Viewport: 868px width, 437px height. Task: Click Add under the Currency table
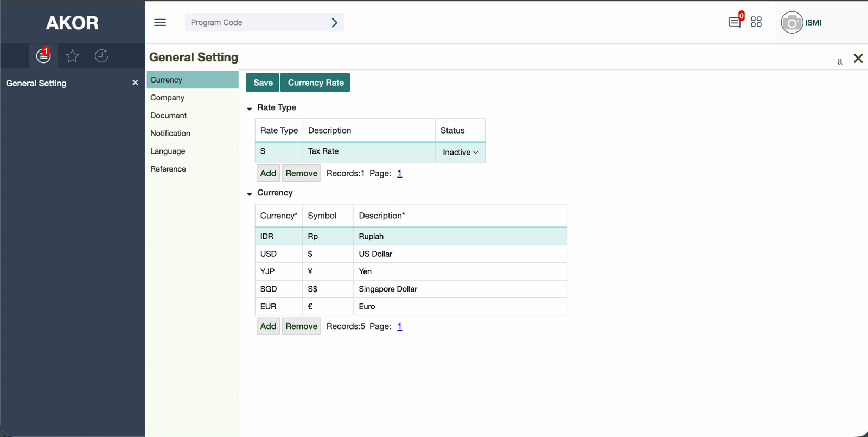[268, 326]
